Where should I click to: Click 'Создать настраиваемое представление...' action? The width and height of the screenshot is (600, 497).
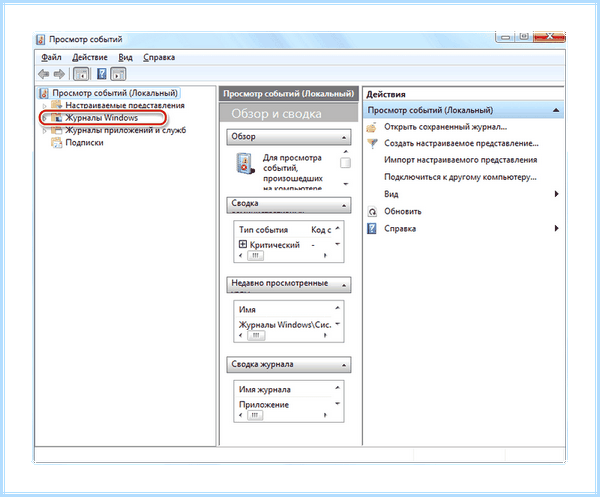coord(461,144)
